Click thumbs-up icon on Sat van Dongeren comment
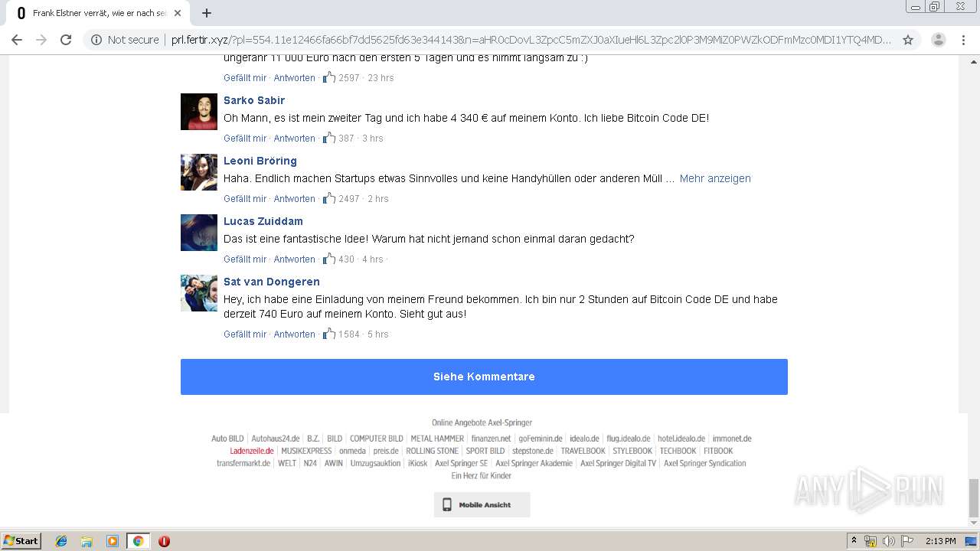Screen dimensions: 980x551 point(329,334)
